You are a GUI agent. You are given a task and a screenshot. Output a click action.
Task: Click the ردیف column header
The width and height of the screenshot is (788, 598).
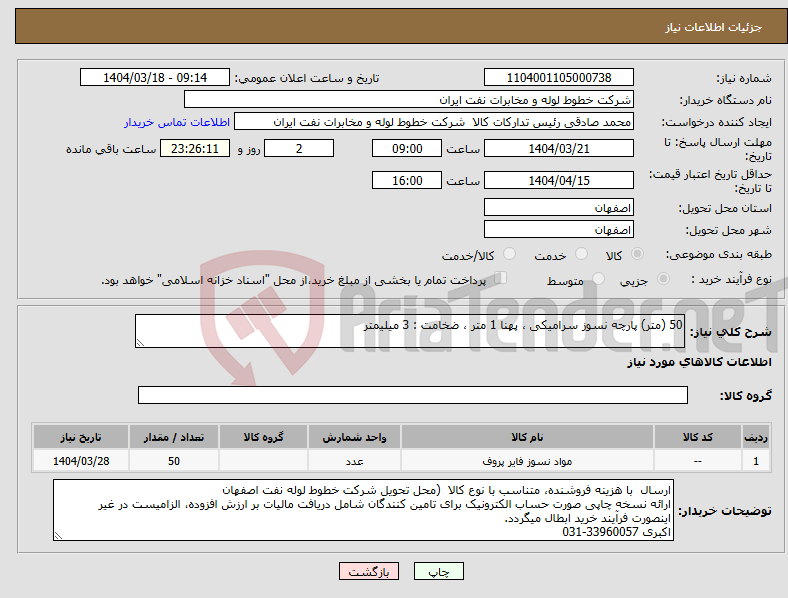[756, 437]
